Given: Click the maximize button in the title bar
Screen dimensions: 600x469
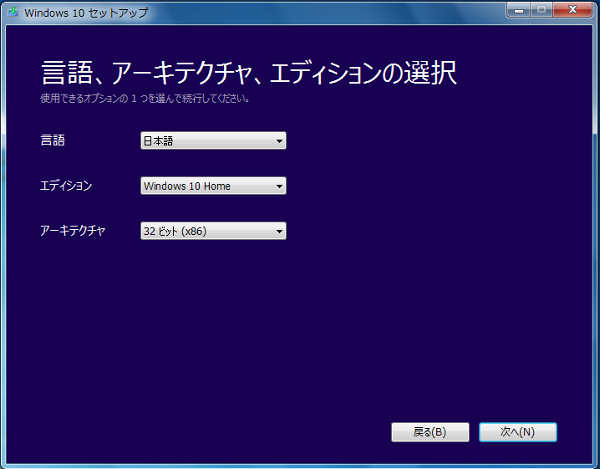Looking at the screenshot, I should click(543, 9).
